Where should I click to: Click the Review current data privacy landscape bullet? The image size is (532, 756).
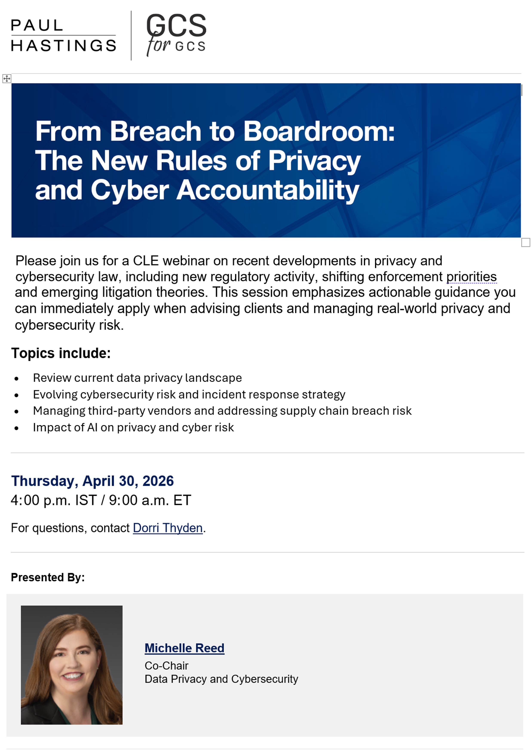coord(137,378)
